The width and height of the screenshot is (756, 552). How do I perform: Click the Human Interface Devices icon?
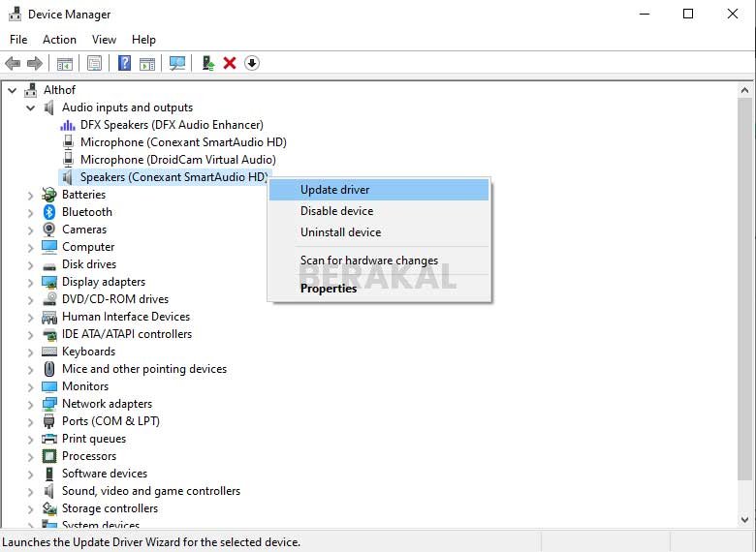(x=49, y=317)
